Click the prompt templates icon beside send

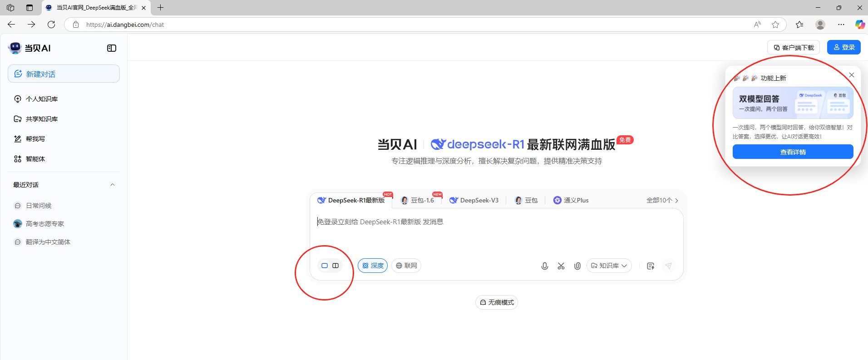(651, 266)
